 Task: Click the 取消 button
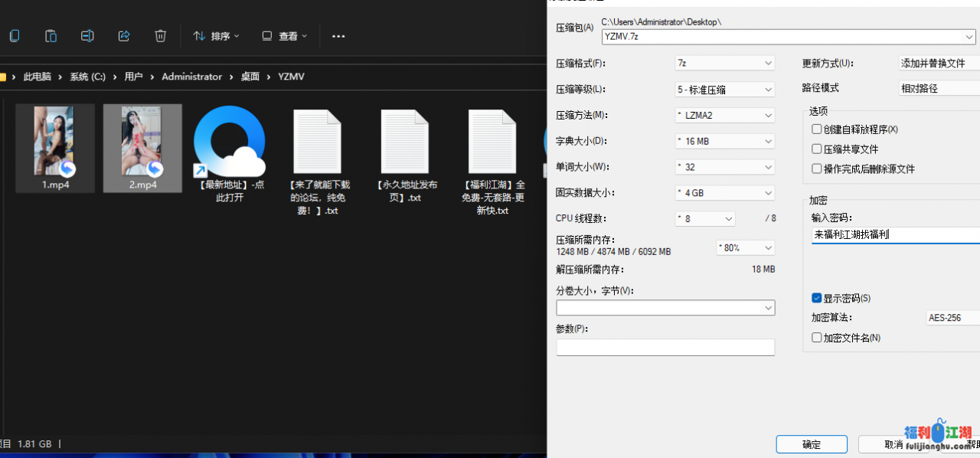pos(893,444)
